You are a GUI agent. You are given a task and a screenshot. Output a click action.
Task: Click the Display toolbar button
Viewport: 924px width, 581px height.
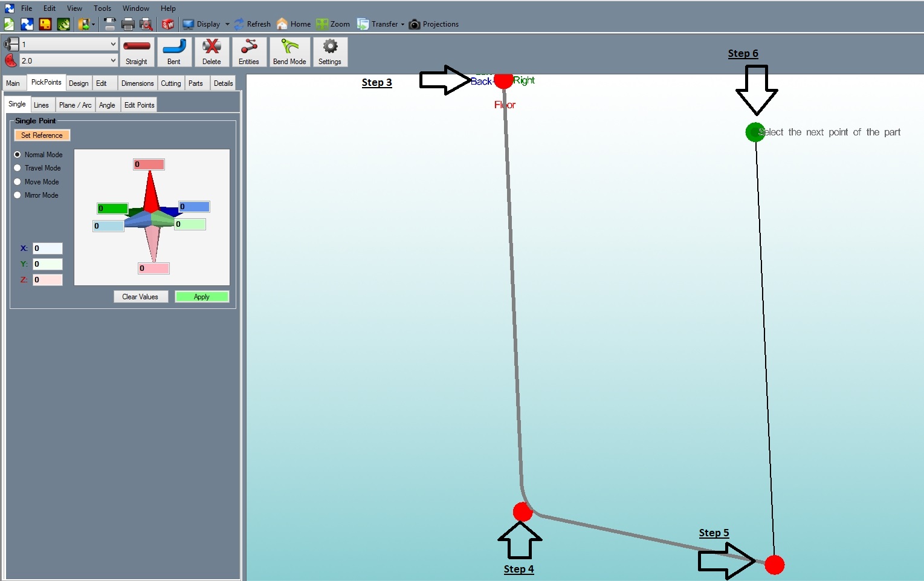pyautogui.click(x=202, y=24)
